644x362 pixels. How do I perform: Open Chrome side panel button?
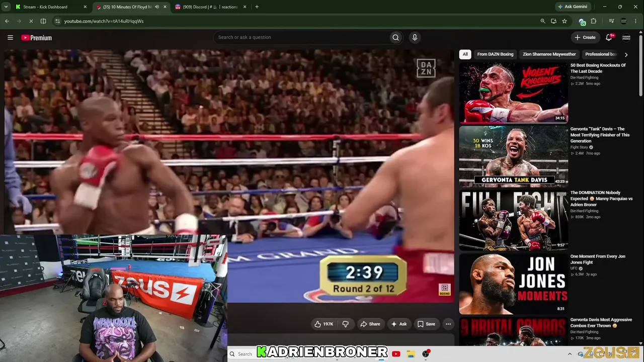click(43, 21)
